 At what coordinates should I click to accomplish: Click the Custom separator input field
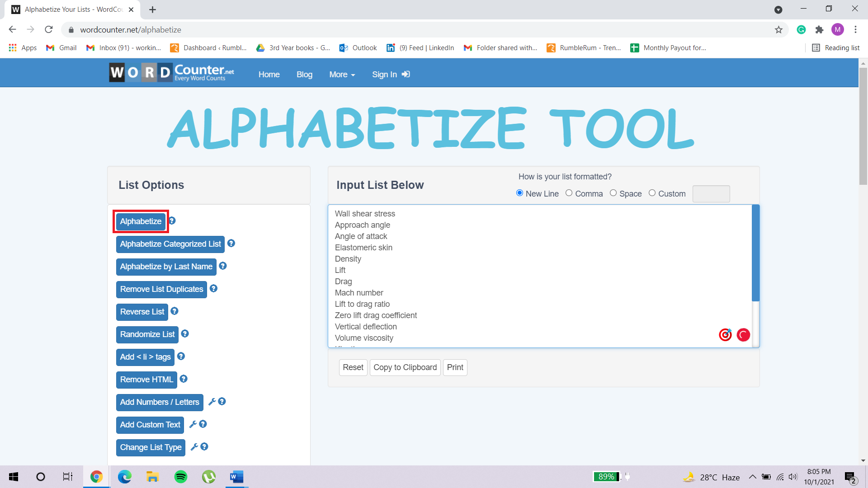click(x=711, y=193)
